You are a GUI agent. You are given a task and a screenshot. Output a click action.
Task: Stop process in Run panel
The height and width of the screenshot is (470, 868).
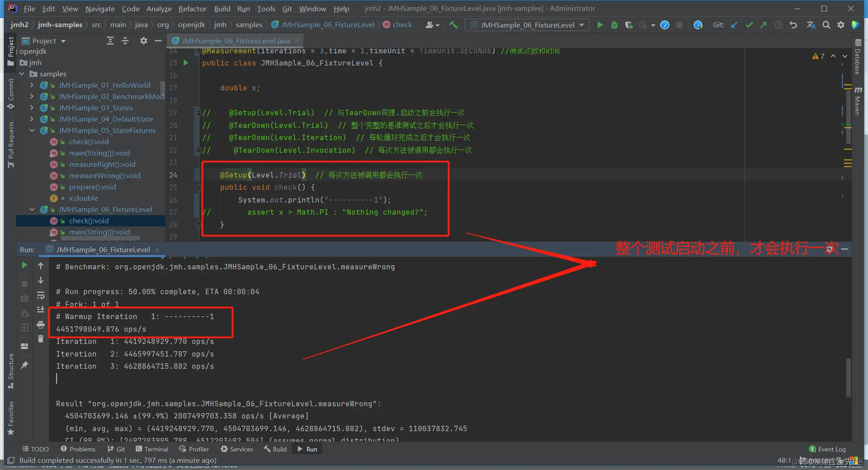pos(24,283)
